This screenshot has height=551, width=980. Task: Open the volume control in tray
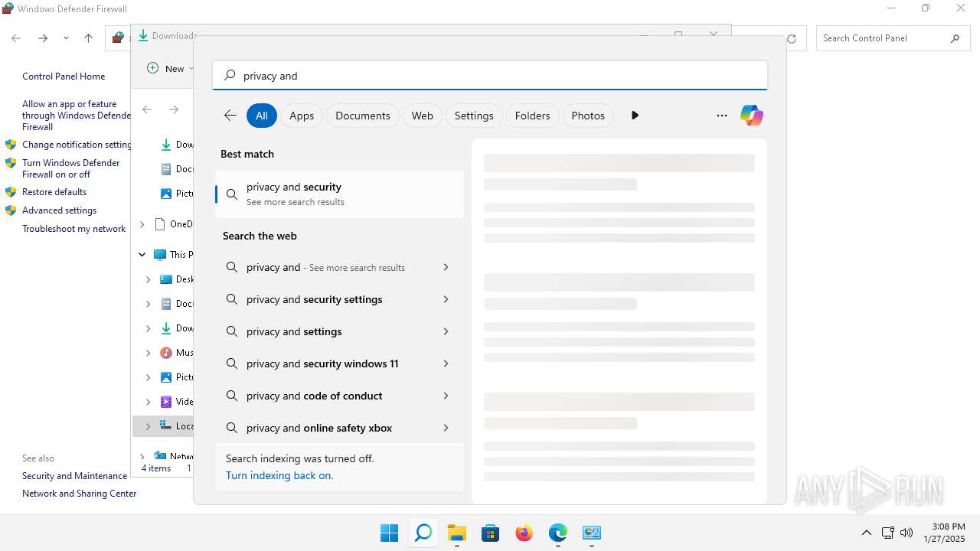tap(906, 533)
